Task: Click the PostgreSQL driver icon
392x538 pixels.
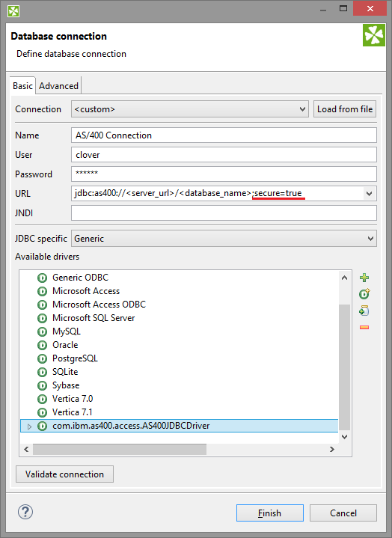Action: pyautogui.click(x=42, y=358)
